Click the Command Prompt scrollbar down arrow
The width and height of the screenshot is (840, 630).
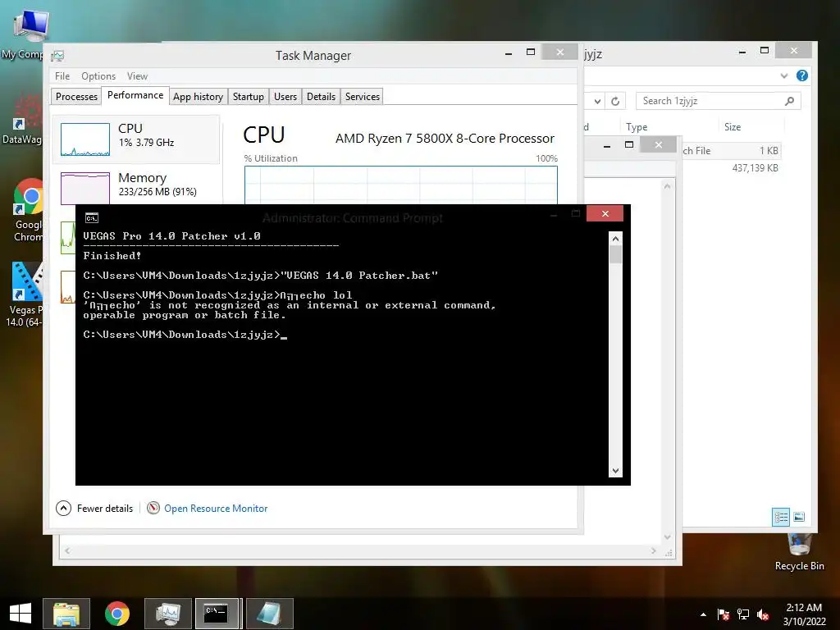point(615,471)
